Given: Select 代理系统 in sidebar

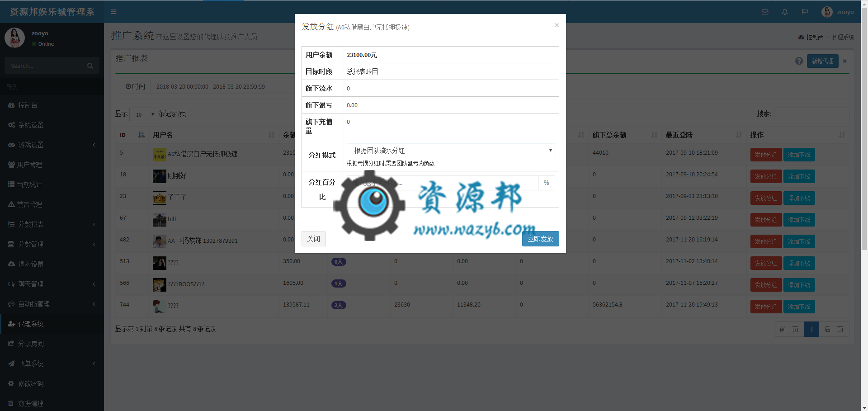Looking at the screenshot, I should pyautogui.click(x=52, y=324).
